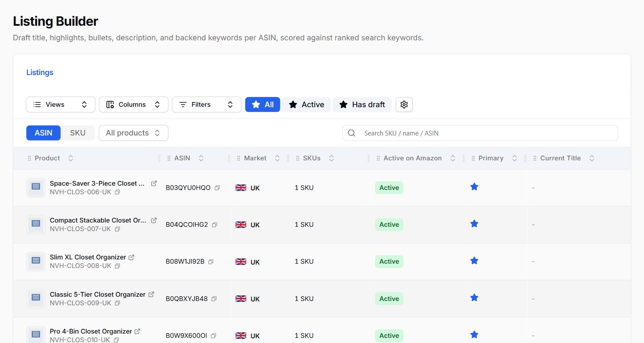Open external link for Space-Saver 3-Piece Closet
Image resolution: width=644 pixels, height=343 pixels.
154,184
